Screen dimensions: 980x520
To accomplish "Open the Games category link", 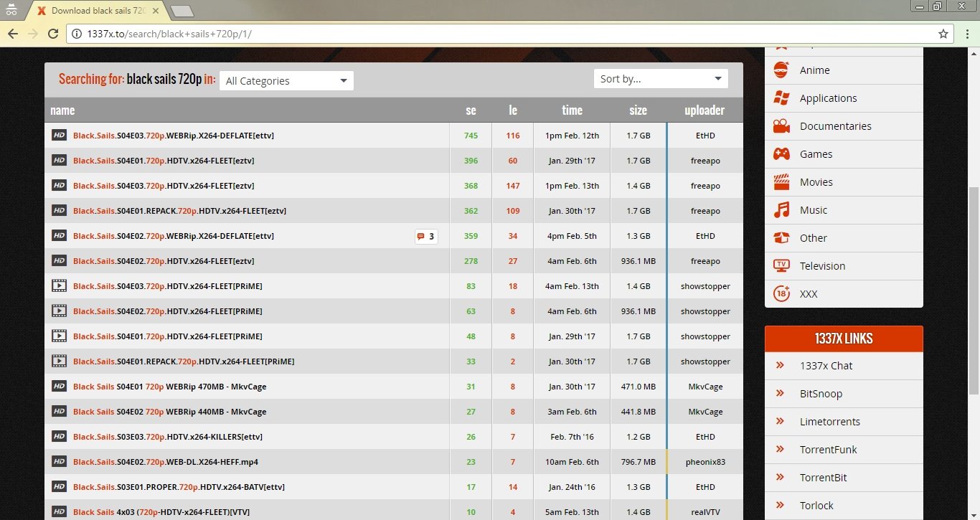I will tap(816, 153).
